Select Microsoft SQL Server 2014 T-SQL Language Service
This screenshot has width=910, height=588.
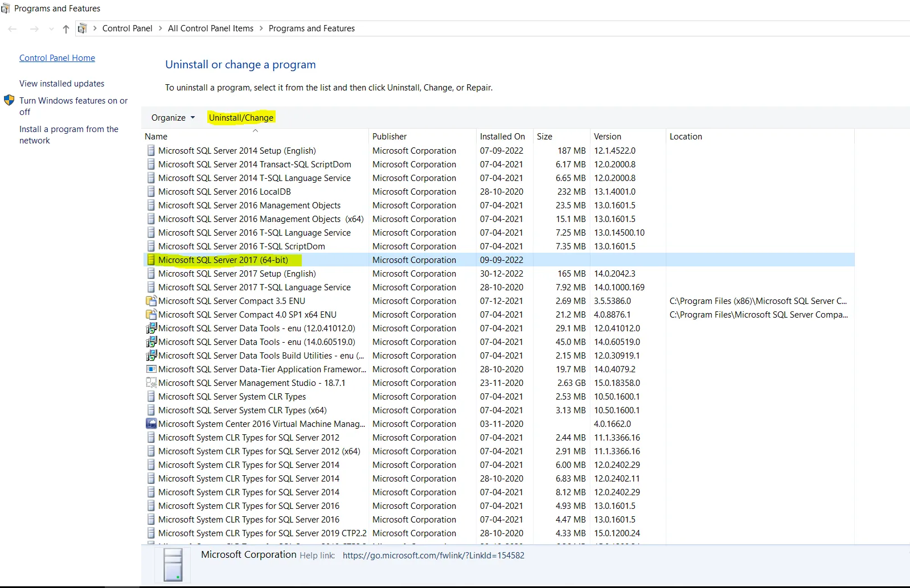point(498,178)
